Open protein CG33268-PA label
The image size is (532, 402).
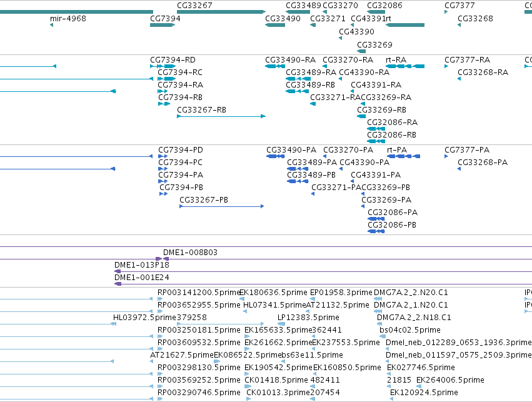(x=483, y=163)
